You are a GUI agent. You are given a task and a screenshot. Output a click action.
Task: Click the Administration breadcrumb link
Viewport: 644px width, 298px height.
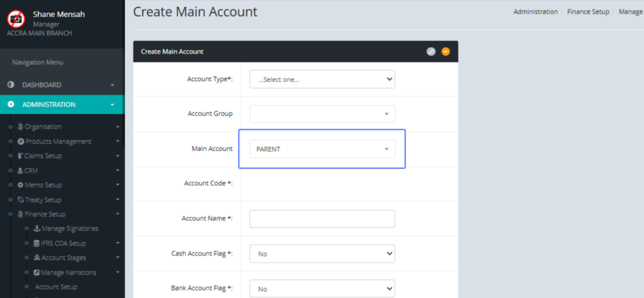(x=535, y=12)
